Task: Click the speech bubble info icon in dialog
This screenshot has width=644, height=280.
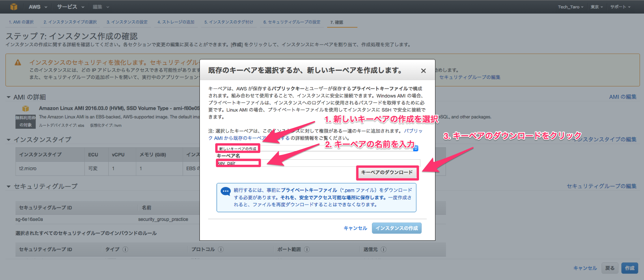Action: click(x=226, y=191)
